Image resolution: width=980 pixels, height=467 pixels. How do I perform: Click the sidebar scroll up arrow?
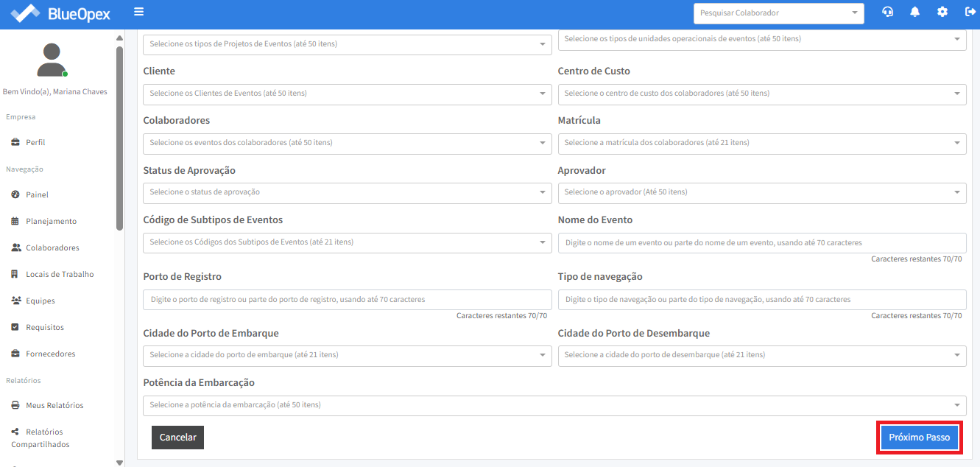119,38
